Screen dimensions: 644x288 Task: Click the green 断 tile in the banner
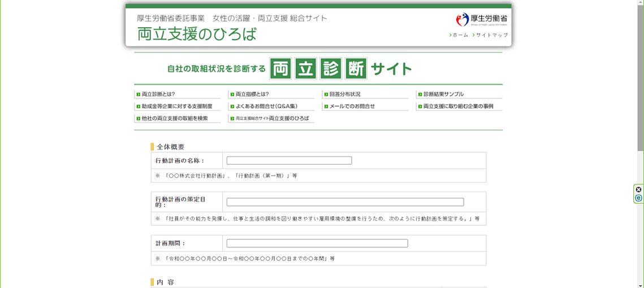point(356,69)
